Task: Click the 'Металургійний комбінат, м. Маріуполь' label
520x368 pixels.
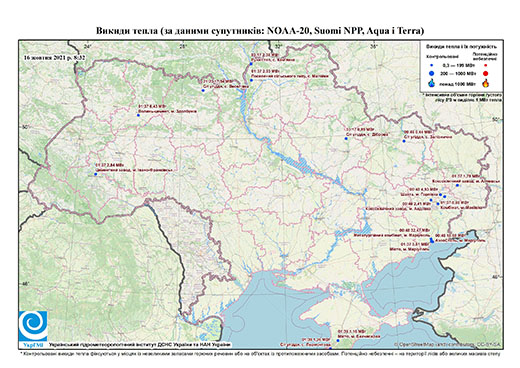Action: (392, 235)
